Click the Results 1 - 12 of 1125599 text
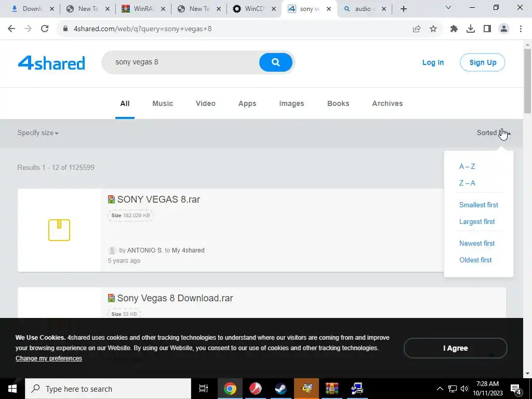532x399 pixels. (x=56, y=168)
